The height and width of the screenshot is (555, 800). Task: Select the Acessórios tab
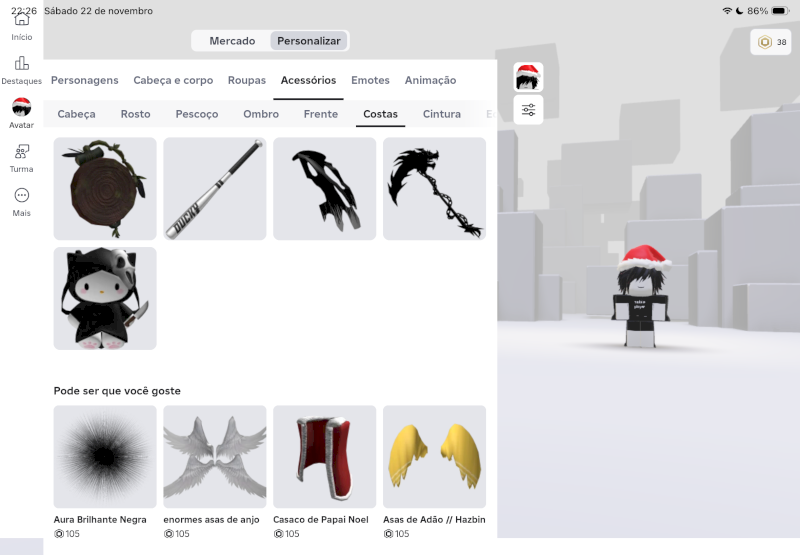tap(308, 80)
